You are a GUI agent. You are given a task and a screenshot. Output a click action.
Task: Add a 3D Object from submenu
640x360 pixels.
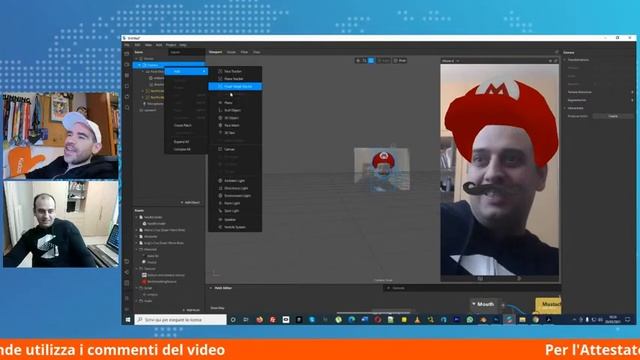coord(235,118)
